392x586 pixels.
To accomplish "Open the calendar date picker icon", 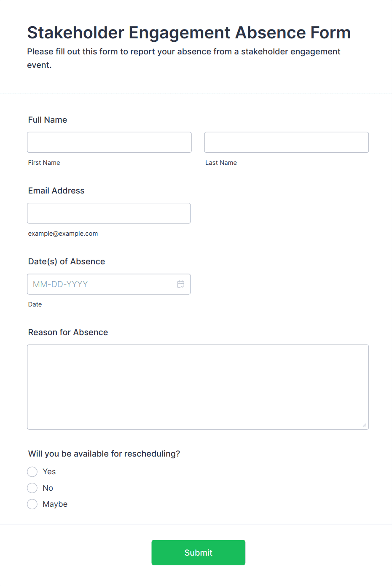I will [x=181, y=284].
